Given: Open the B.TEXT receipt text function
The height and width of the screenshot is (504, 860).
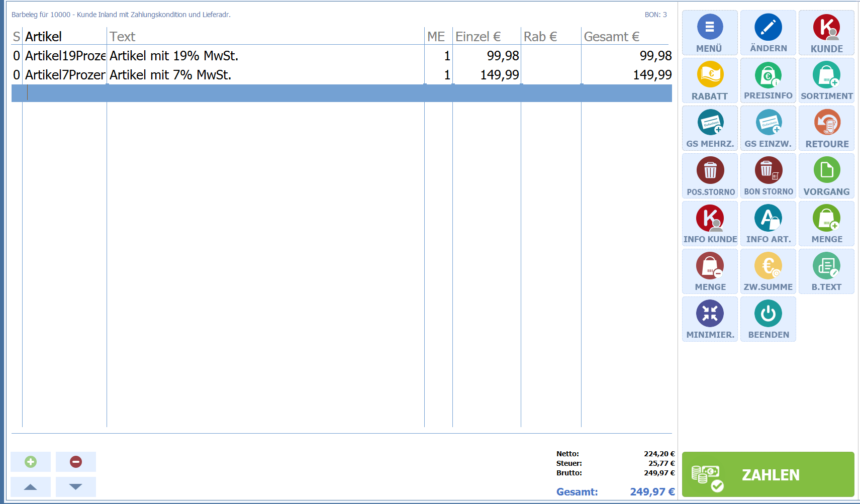Looking at the screenshot, I should (x=826, y=271).
